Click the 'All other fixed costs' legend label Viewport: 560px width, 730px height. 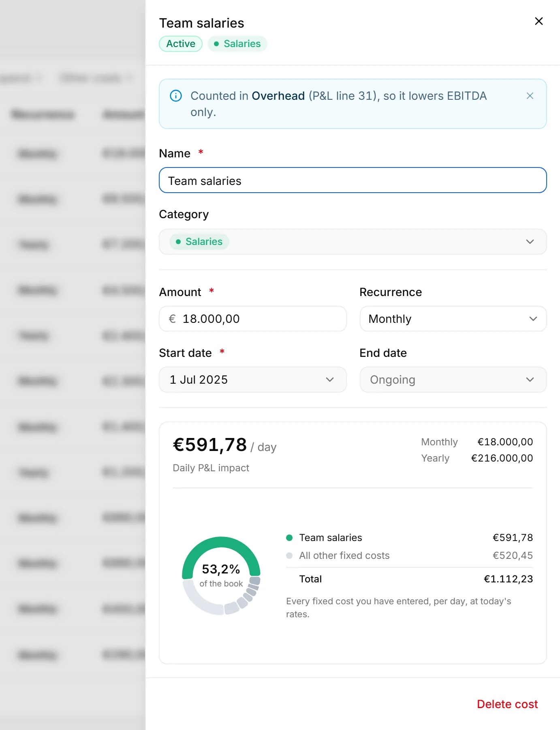pos(344,556)
